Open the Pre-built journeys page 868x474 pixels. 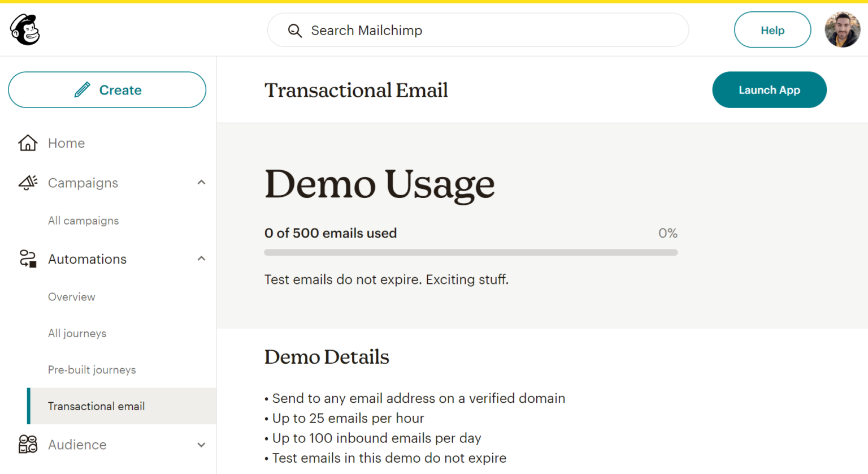point(92,369)
